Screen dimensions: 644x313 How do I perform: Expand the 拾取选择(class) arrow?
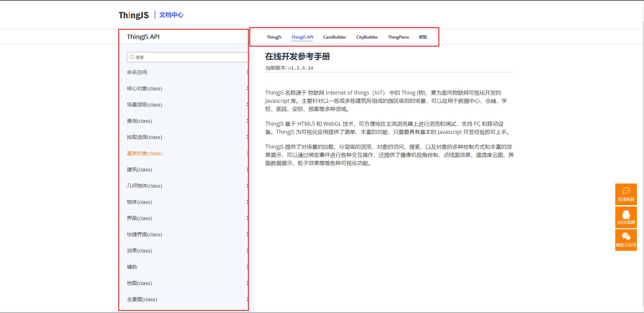[247, 137]
